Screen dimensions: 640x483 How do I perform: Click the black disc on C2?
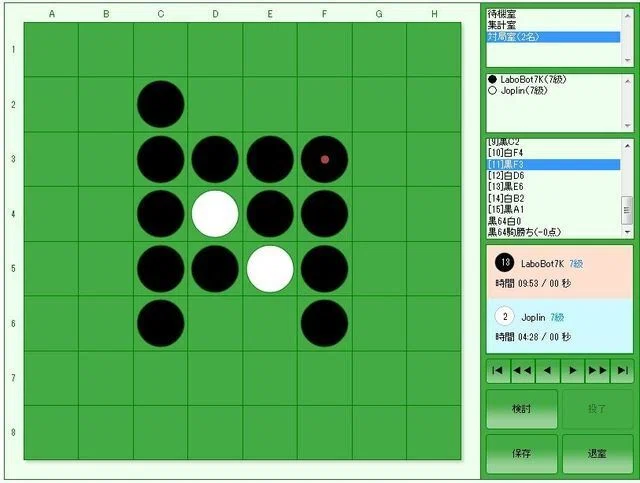pyautogui.click(x=160, y=104)
